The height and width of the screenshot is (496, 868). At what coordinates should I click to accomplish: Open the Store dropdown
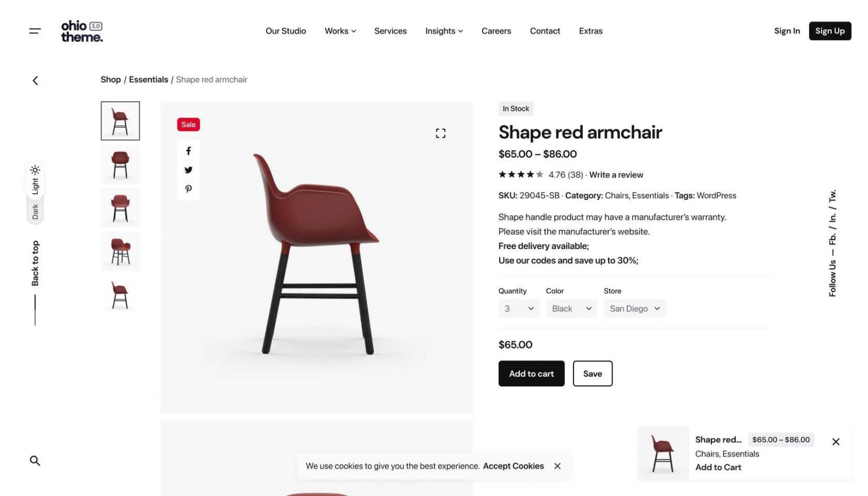(635, 308)
